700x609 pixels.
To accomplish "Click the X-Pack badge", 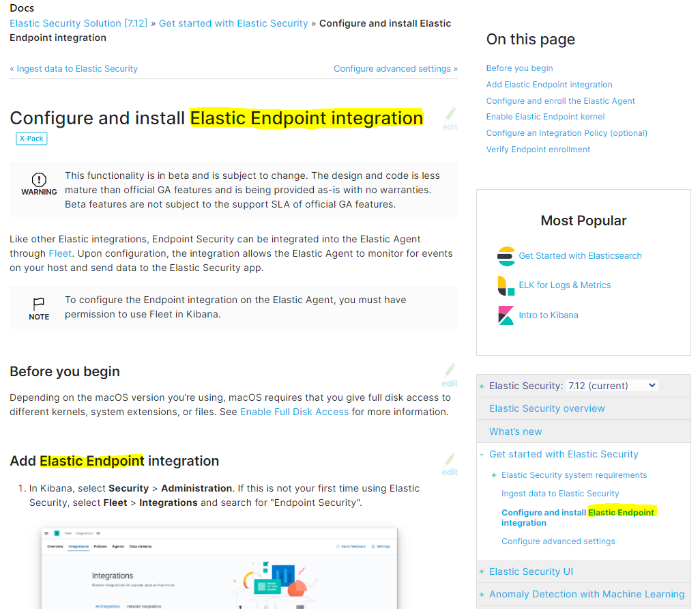I will (31, 139).
